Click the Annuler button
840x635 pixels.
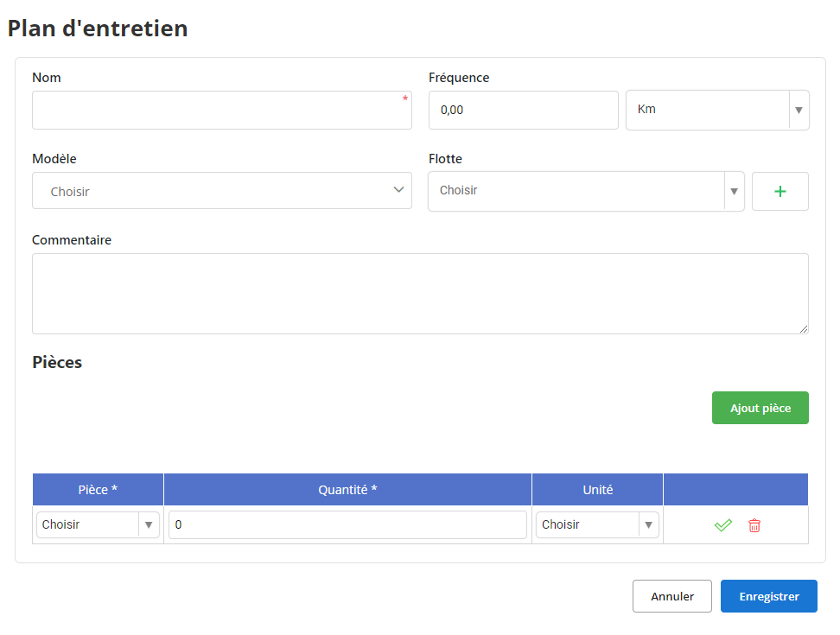671,596
